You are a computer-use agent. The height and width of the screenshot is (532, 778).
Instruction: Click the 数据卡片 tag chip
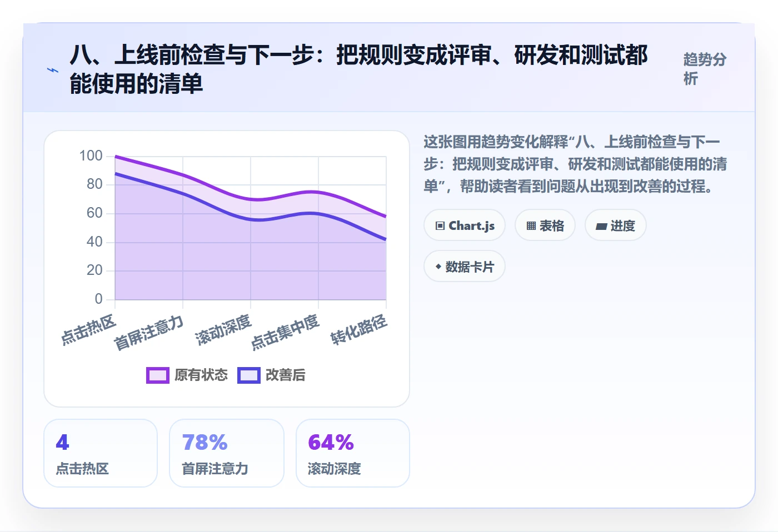coord(465,267)
